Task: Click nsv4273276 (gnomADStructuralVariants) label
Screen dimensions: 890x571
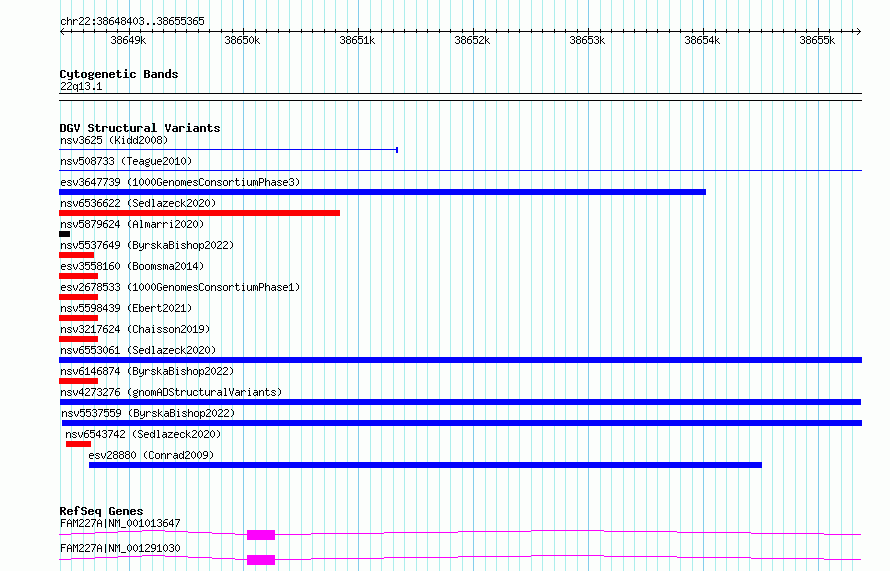Action: point(171,392)
